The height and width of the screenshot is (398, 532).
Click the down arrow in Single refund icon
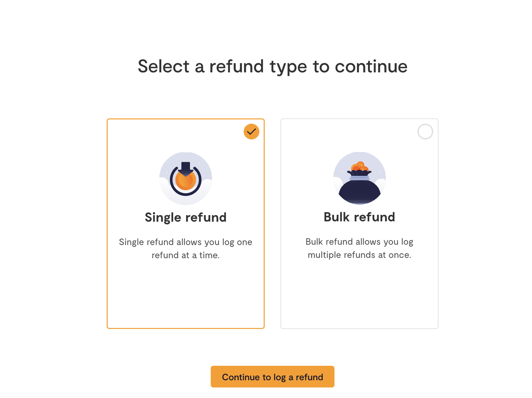pyautogui.click(x=186, y=169)
